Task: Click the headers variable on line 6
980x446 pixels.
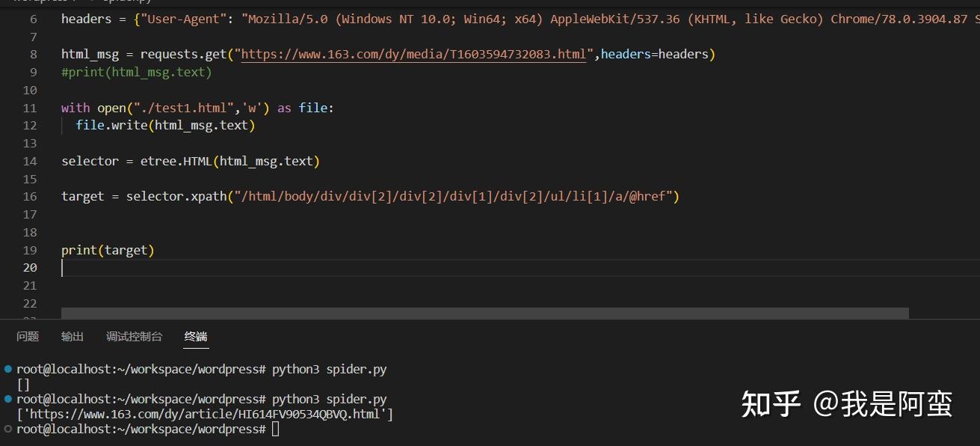Action: (86, 19)
